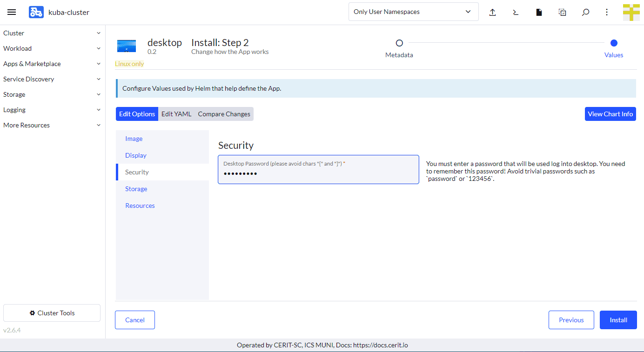This screenshot has width=644, height=352.
Task: Click the Desktop Password input field
Action: [318, 173]
